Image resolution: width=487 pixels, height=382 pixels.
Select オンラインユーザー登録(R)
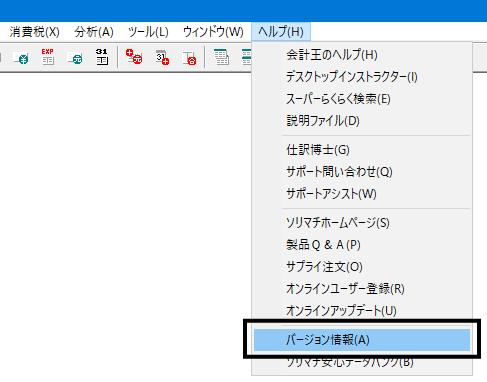pyautogui.click(x=362, y=289)
